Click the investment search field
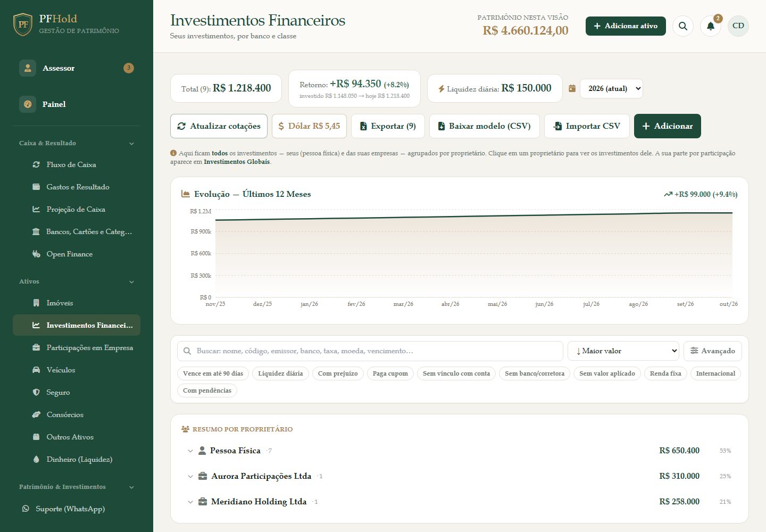The width and height of the screenshot is (766, 532). click(x=370, y=351)
